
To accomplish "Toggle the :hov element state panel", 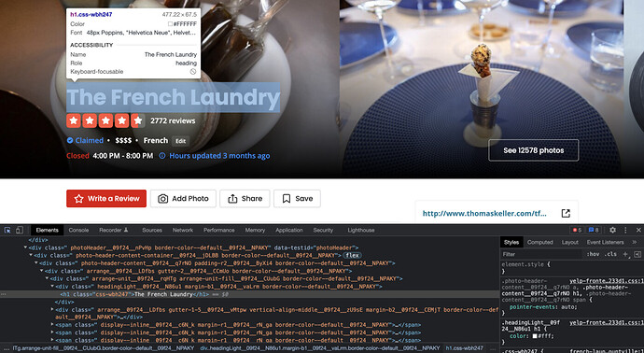I will [593, 254].
